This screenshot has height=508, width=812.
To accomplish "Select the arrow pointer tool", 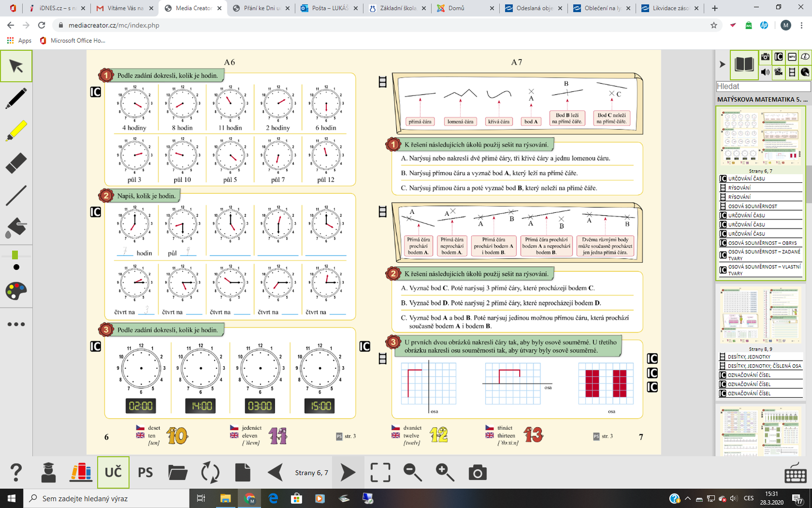I will click(16, 66).
